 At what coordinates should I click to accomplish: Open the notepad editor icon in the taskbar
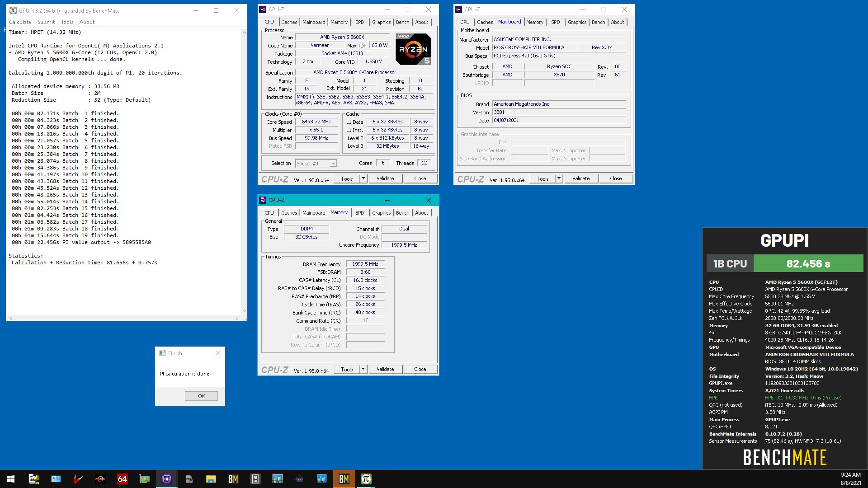click(x=34, y=479)
